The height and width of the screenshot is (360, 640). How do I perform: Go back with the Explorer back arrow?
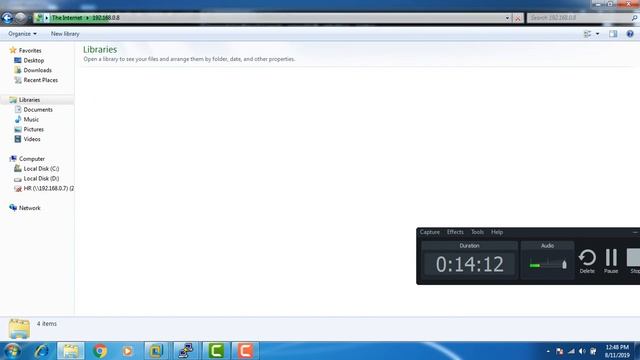[x=7, y=18]
